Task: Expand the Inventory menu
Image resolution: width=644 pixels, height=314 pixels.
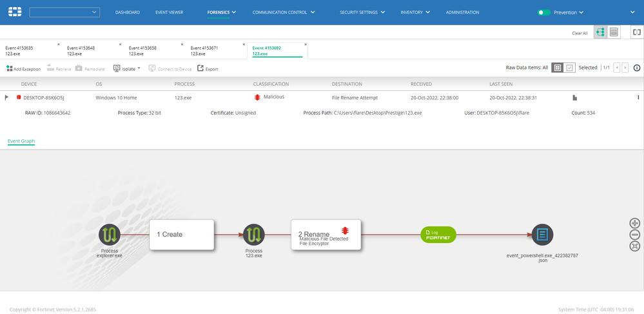Action: [415, 12]
